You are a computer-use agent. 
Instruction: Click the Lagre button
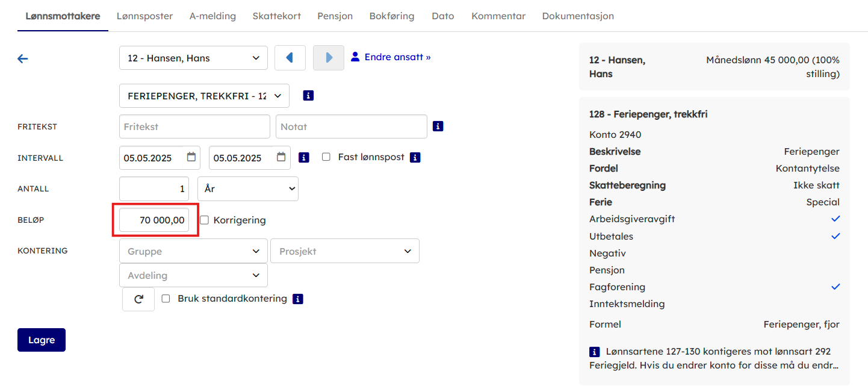click(42, 340)
